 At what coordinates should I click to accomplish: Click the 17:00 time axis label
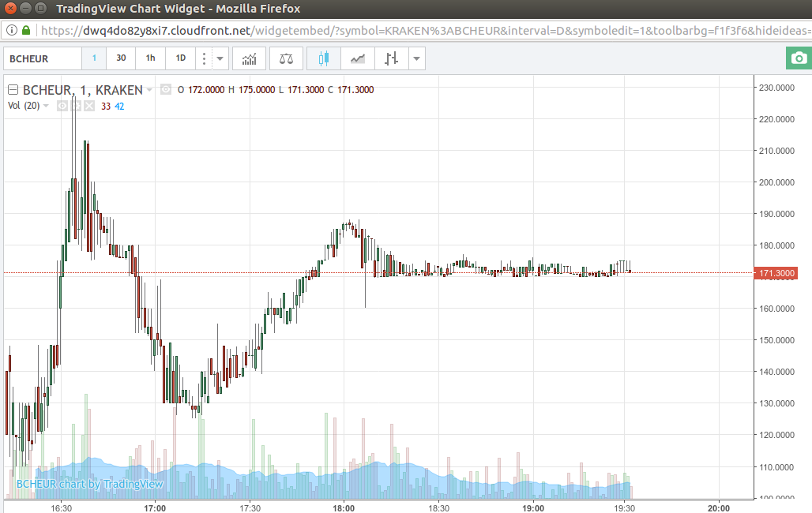click(155, 507)
